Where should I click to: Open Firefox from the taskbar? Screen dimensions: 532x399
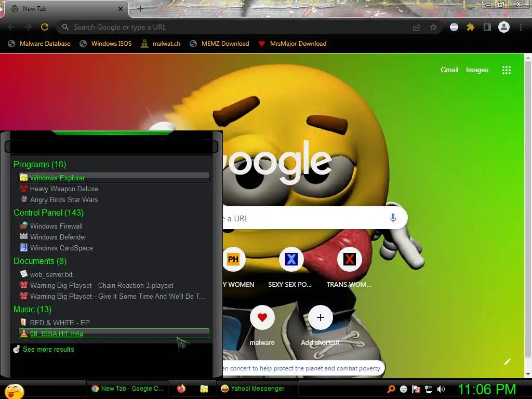[181, 389]
